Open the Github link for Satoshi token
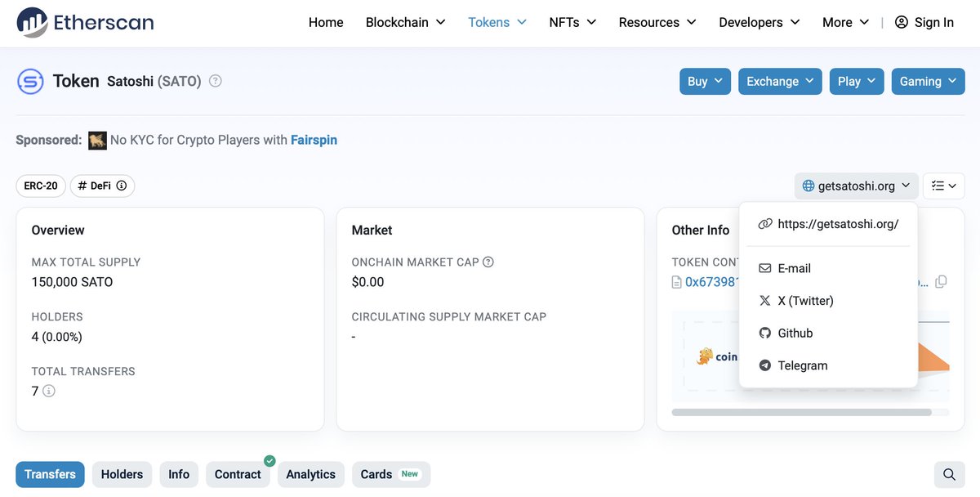 (x=794, y=333)
